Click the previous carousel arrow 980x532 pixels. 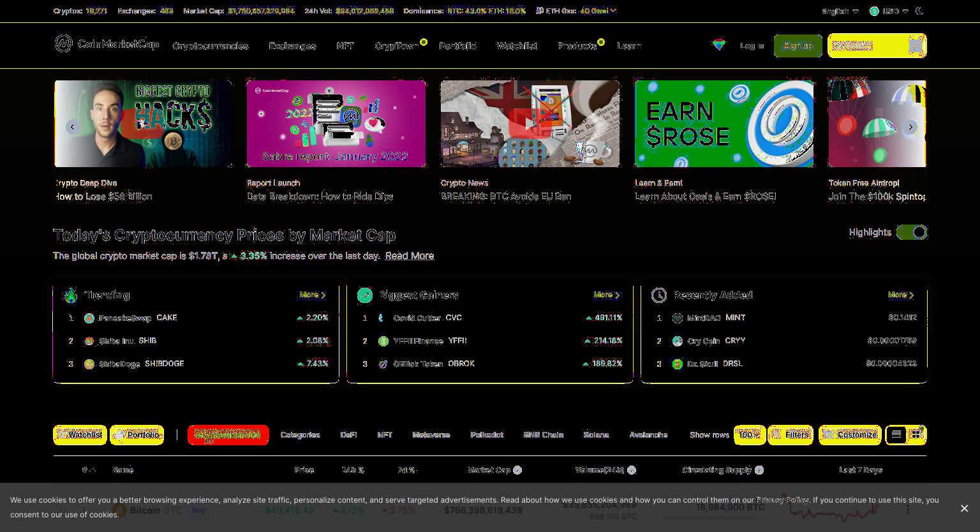tap(73, 127)
